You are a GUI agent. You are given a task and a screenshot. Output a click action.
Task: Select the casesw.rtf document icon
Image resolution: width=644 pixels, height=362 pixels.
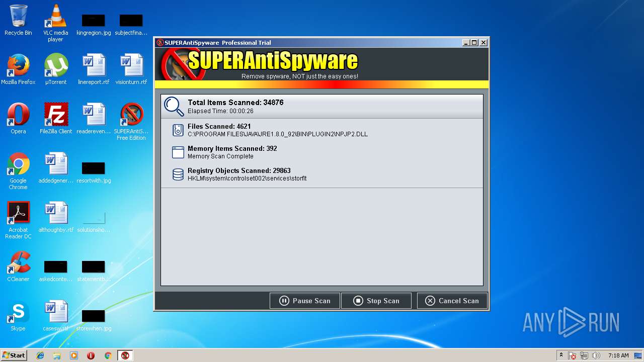[56, 316]
